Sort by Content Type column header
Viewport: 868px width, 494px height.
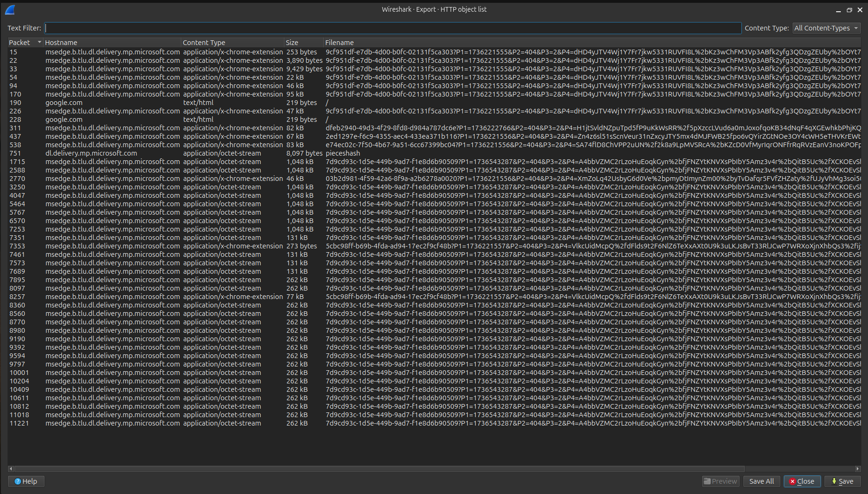pos(233,43)
